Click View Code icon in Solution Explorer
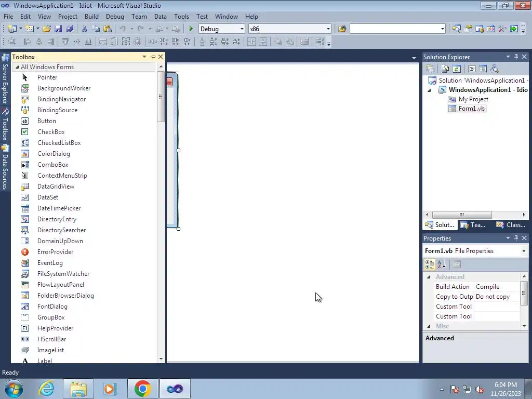 (472, 69)
